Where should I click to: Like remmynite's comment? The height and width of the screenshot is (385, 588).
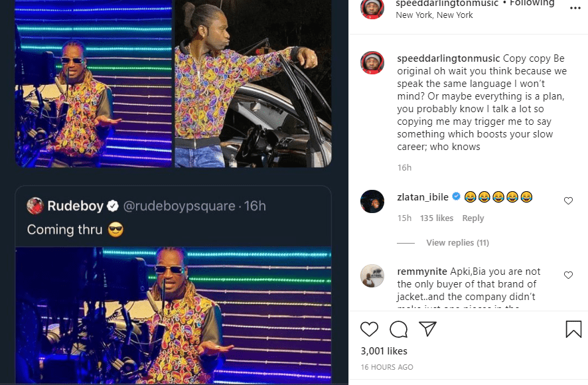tap(568, 275)
